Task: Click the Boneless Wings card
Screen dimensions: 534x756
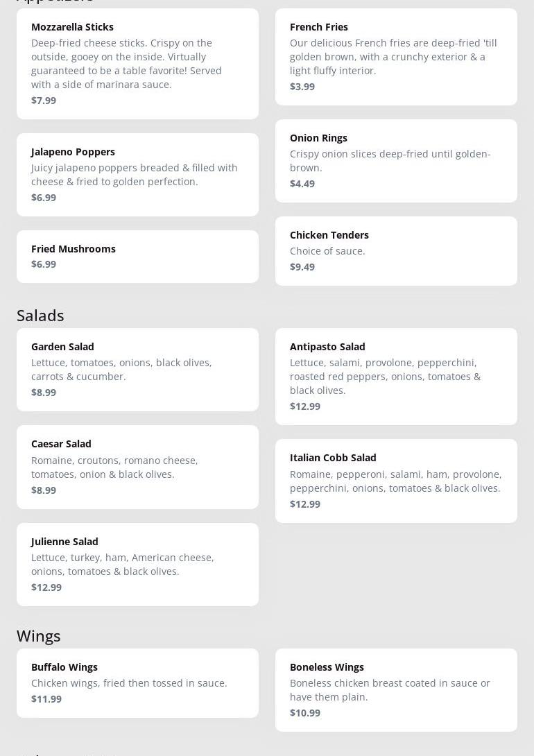Action: [x=396, y=689]
